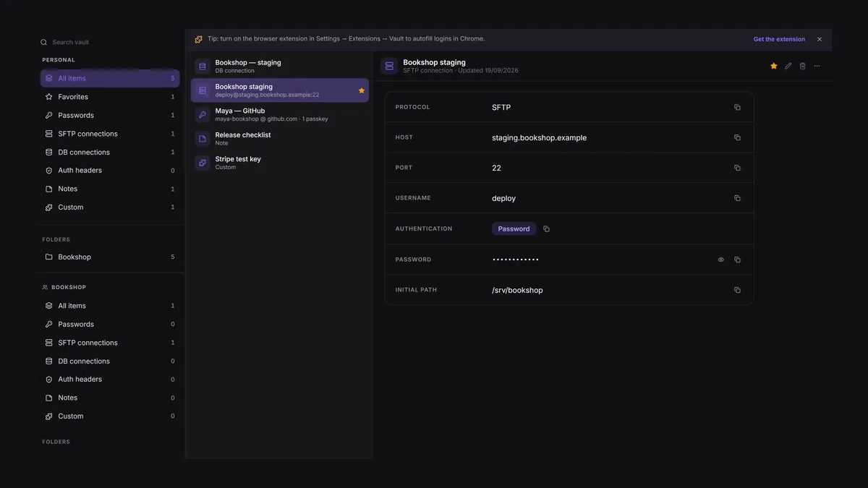Click the search magnifier icon
The height and width of the screenshot is (488, 868).
(44, 43)
